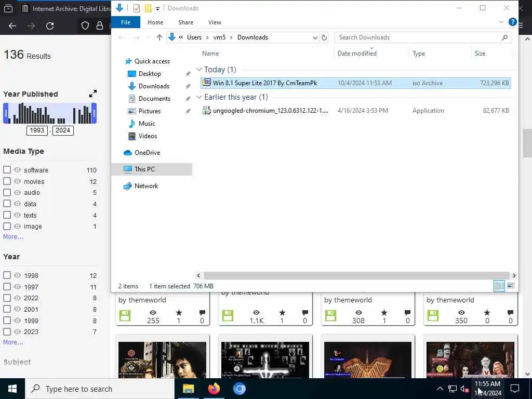Click the search magnifier icon in Explorer
532x399 pixels.
(504, 37)
